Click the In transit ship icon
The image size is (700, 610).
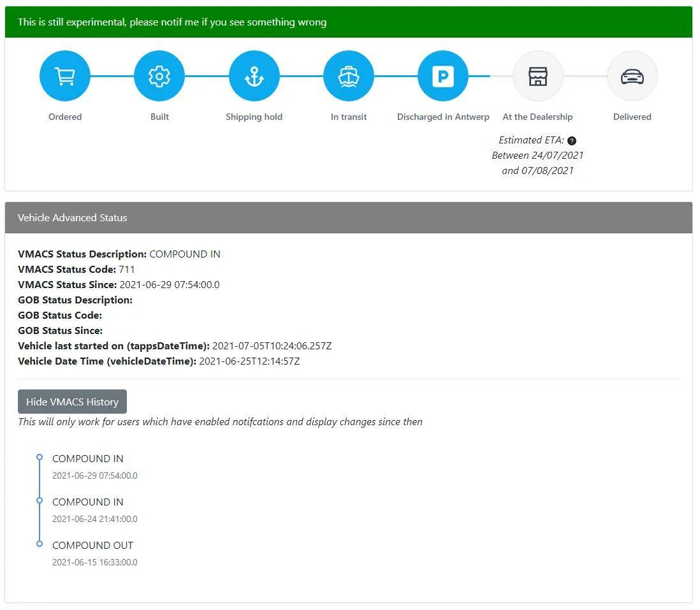349,76
